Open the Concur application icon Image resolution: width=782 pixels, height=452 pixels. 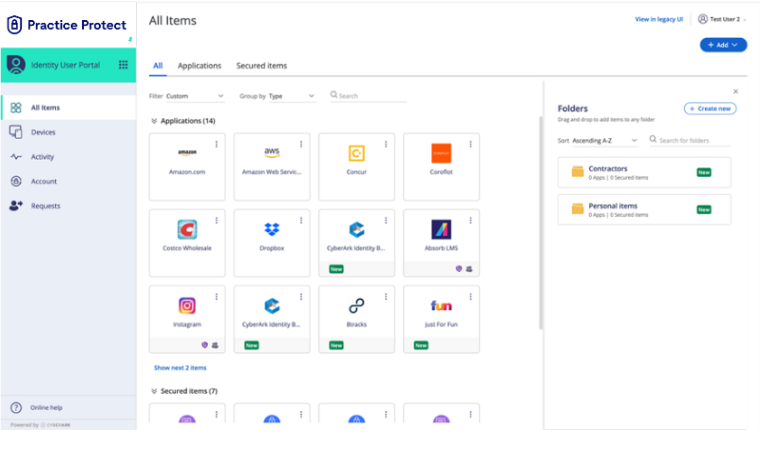coord(357,153)
